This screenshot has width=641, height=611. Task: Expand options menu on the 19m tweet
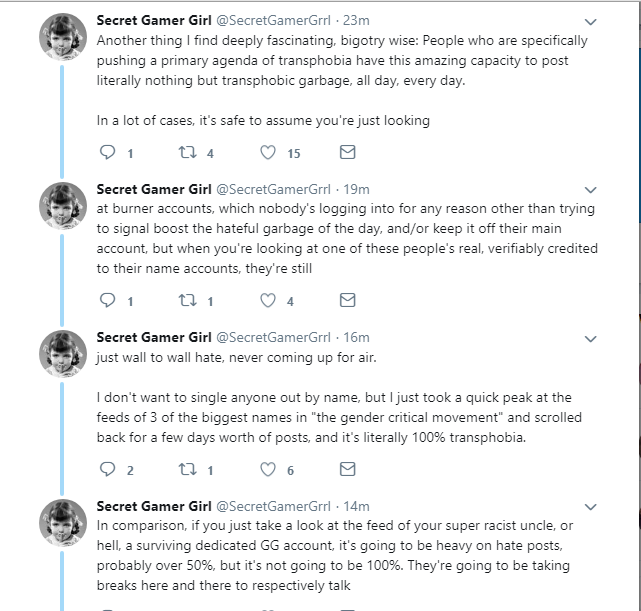point(590,190)
